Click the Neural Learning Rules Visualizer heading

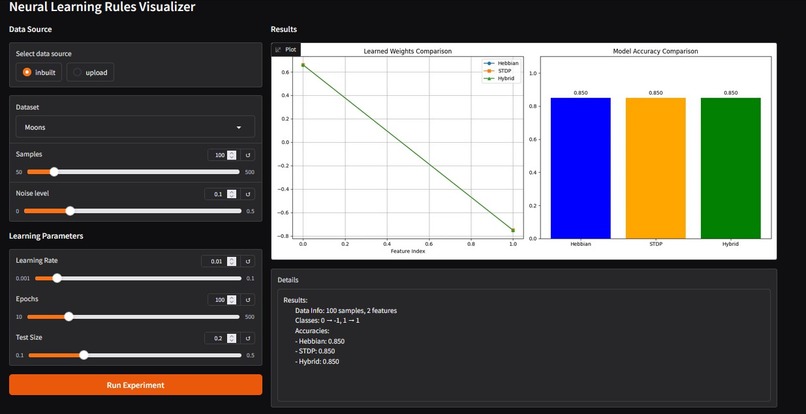pos(102,7)
